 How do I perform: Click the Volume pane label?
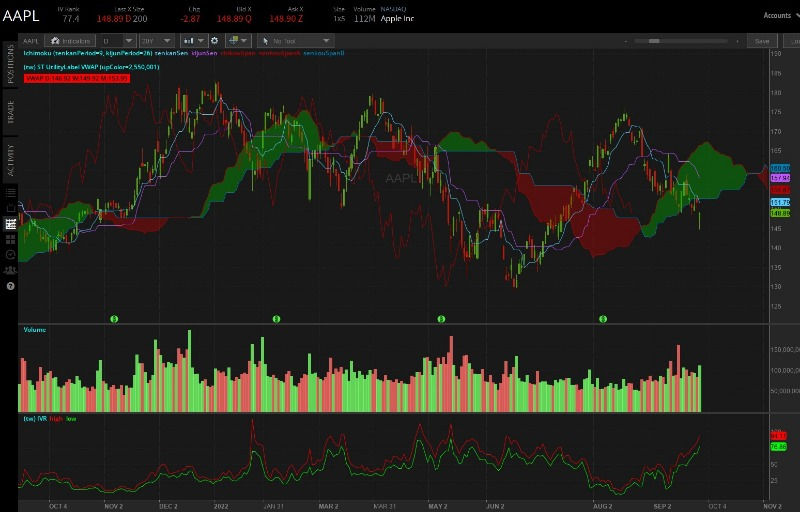click(x=35, y=330)
